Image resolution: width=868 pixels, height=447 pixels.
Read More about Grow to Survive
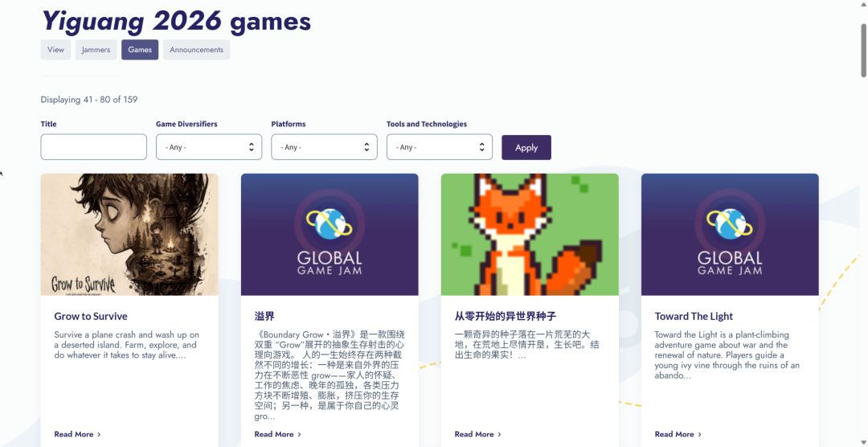[x=77, y=434]
